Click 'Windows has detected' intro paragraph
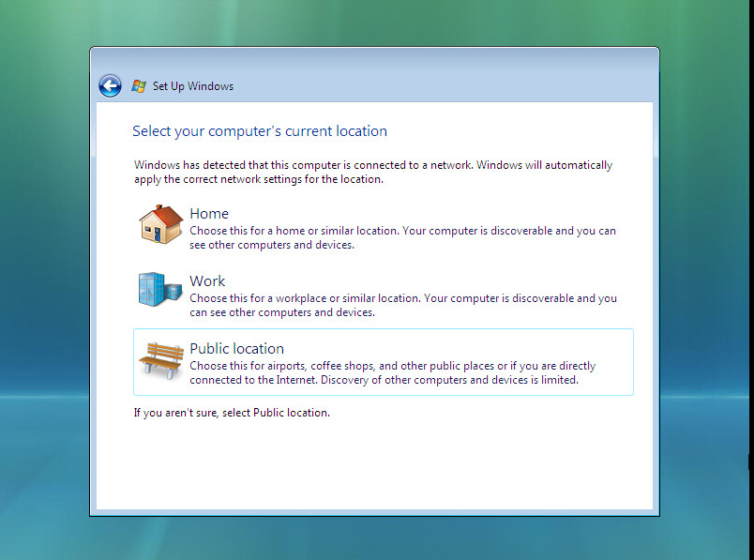 (x=373, y=172)
